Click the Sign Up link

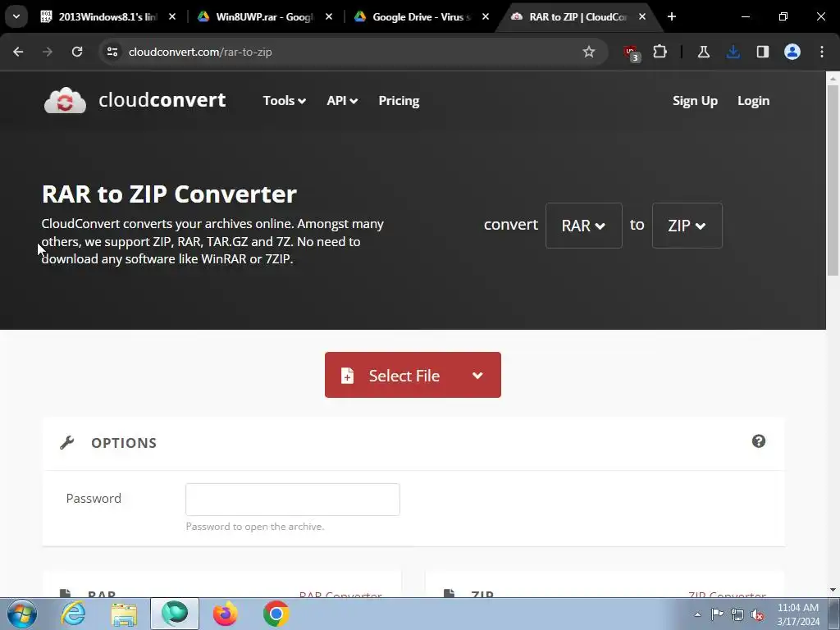click(x=695, y=101)
